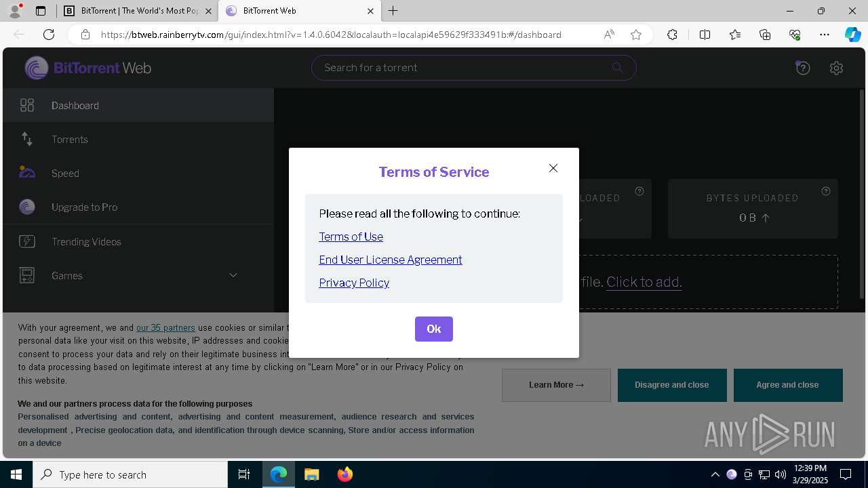Expand the Games menu chevron
This screenshot has width=868, height=488.
[x=233, y=275]
